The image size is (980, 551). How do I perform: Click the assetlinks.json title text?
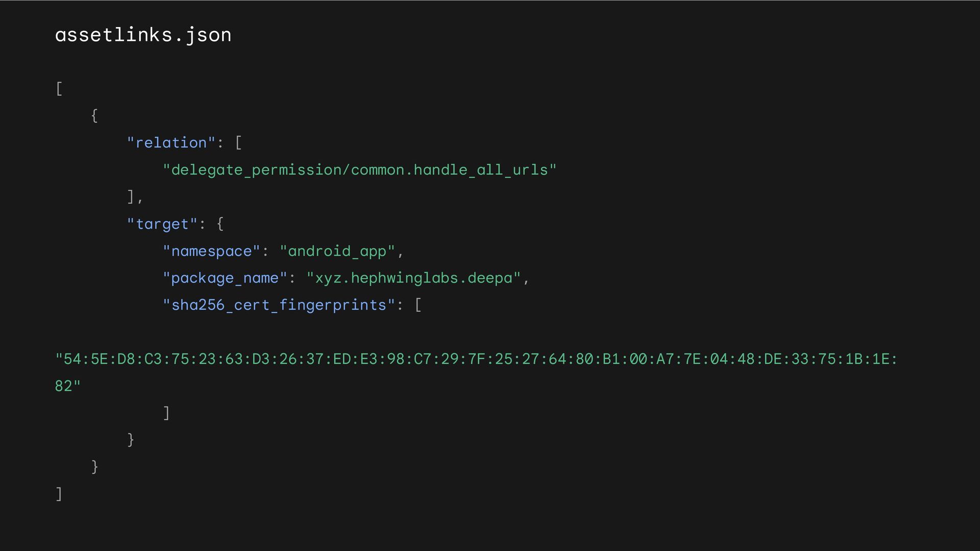(143, 35)
